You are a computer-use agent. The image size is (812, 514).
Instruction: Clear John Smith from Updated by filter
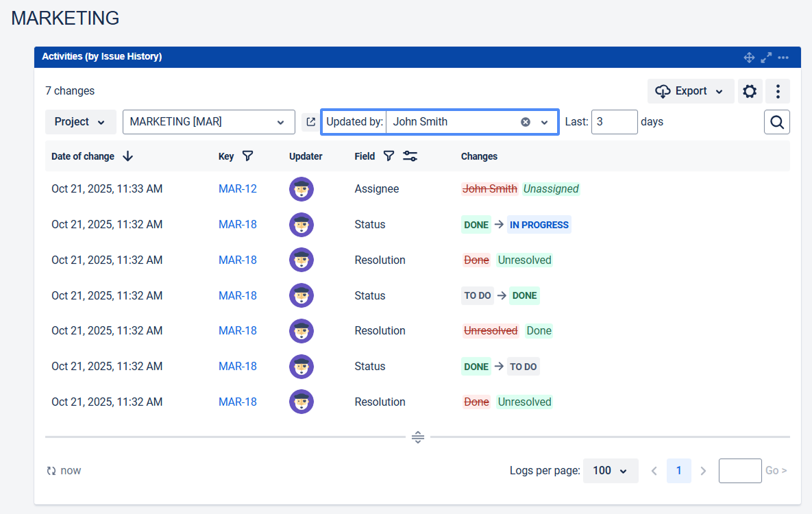click(x=526, y=122)
